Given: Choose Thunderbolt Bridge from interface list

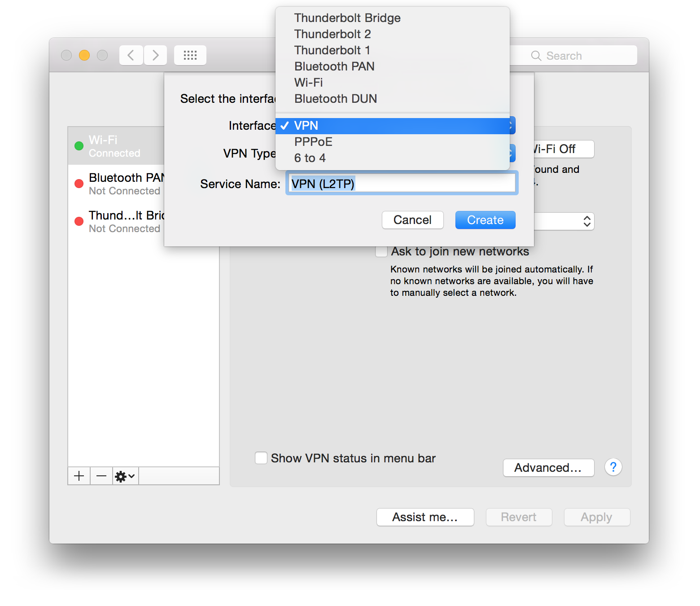Looking at the screenshot, I should [x=393, y=18].
